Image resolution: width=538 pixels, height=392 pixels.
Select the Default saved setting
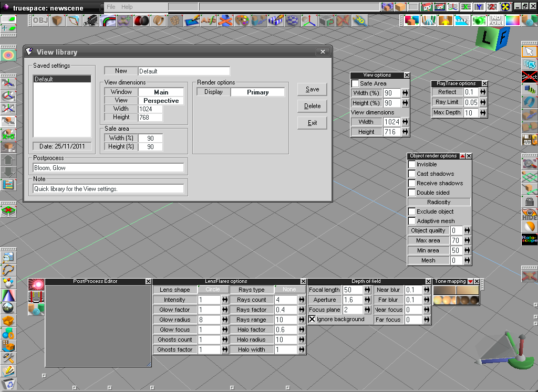click(x=62, y=79)
